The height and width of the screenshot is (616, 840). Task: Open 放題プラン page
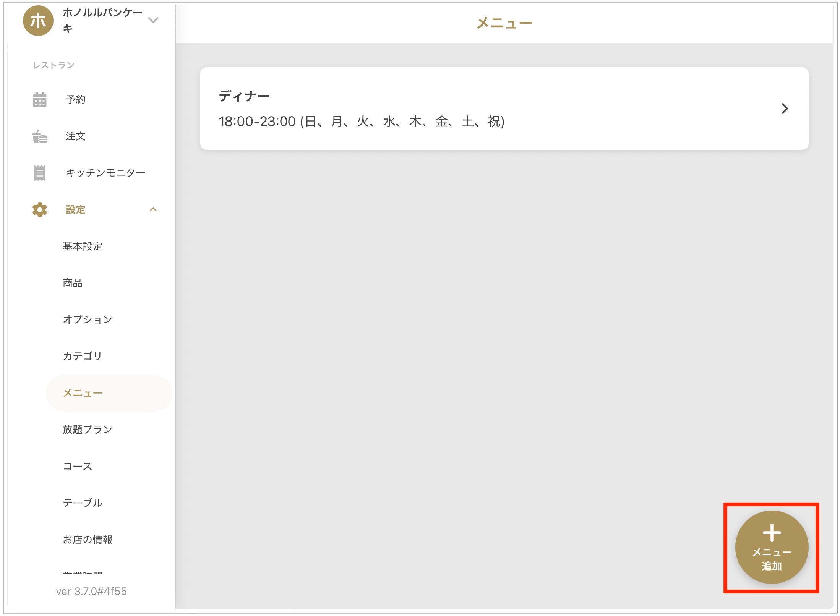(x=88, y=430)
